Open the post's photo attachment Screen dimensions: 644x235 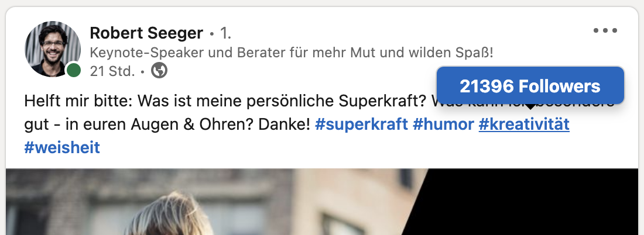[x=322, y=202]
